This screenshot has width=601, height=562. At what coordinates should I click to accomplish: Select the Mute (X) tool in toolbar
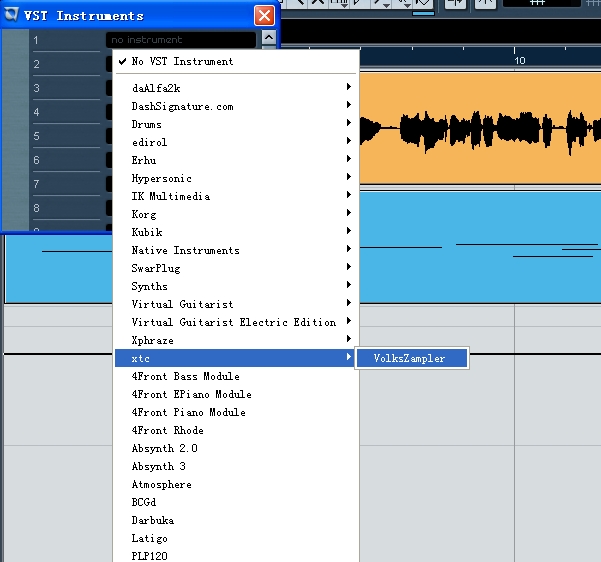tap(318, 3)
